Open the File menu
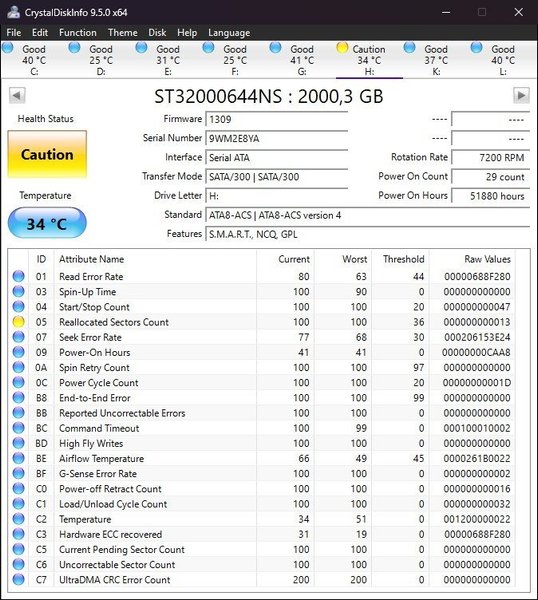The height and width of the screenshot is (600, 538). tap(14, 33)
